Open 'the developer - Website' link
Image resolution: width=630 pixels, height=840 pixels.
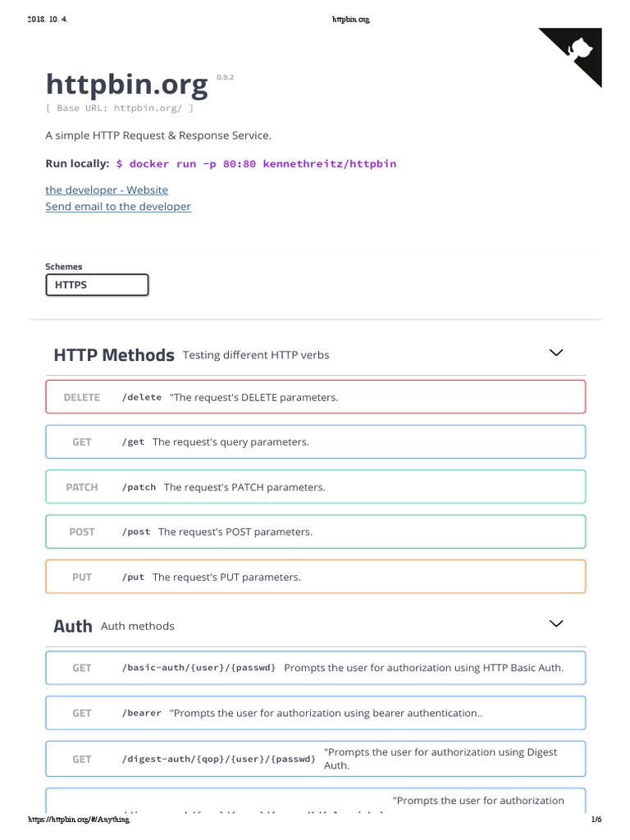107,189
